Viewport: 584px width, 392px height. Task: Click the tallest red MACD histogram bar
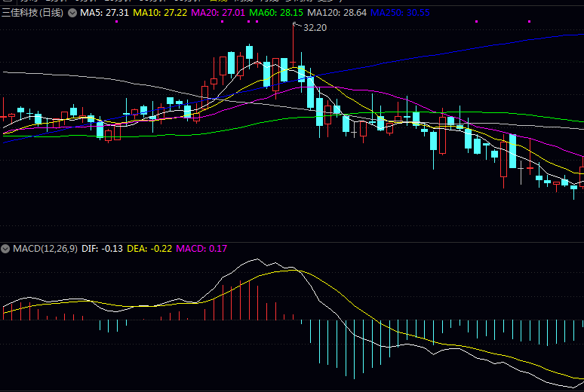(241, 300)
